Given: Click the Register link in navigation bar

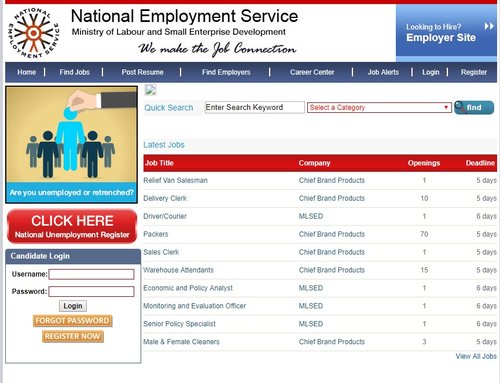Looking at the screenshot, I should (x=474, y=72).
